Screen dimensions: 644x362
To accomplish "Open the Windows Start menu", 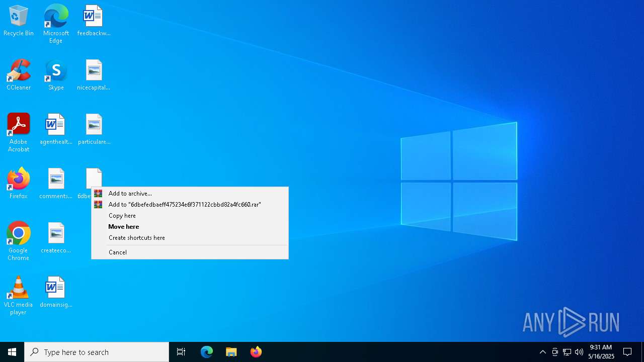I will pyautogui.click(x=12, y=352).
